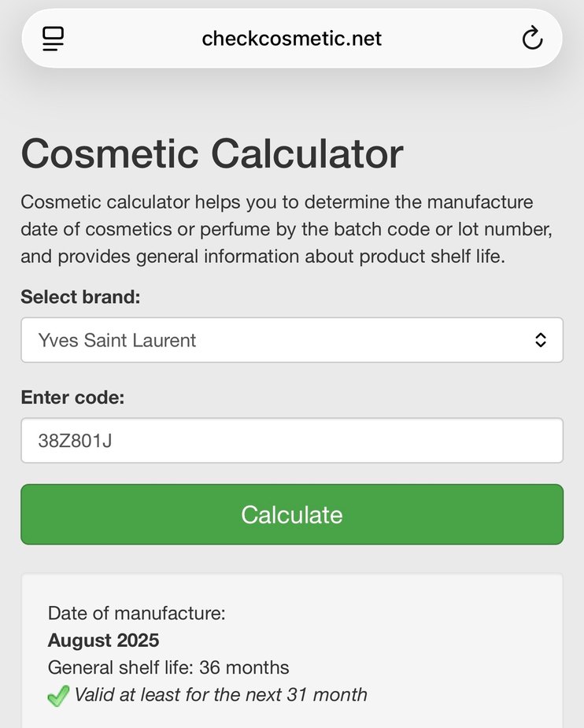Click the "Valid at least" validity message
The height and width of the screenshot is (728, 584).
[x=220, y=695]
